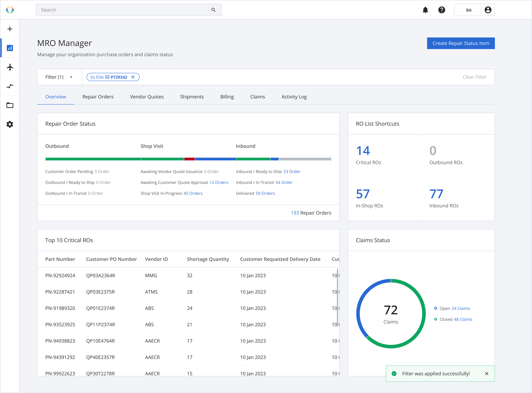
Task: Click Clear Filter
Action: pos(474,77)
